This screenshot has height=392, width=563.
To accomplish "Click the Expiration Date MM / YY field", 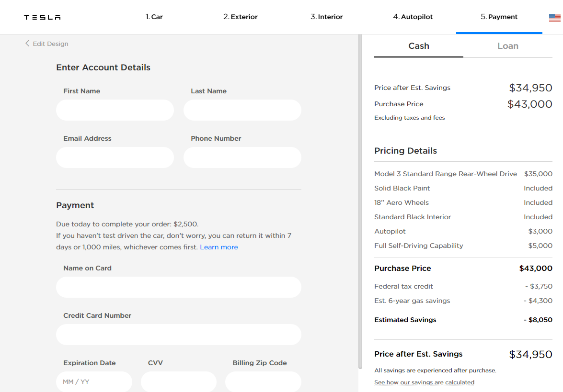I will pos(94,382).
